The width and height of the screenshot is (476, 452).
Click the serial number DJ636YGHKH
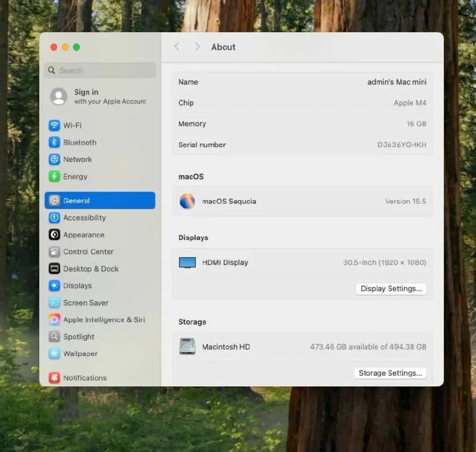(x=402, y=145)
